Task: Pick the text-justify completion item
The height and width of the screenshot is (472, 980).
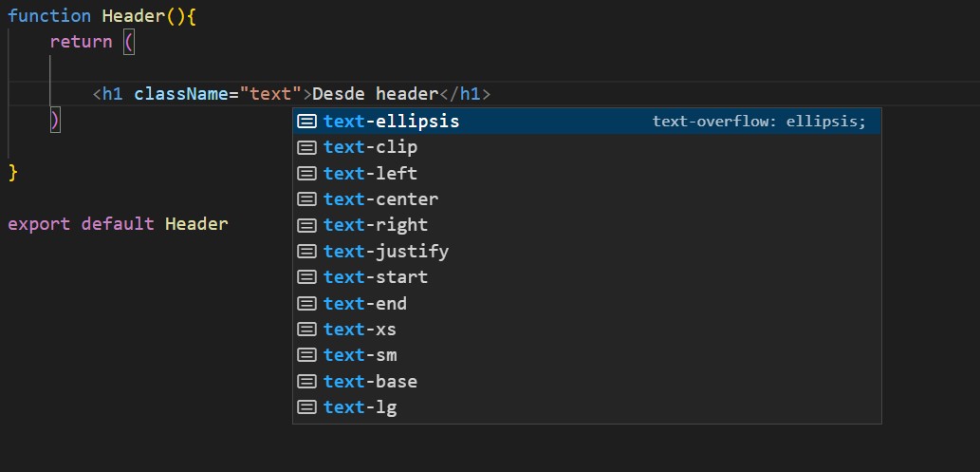Action: click(386, 252)
